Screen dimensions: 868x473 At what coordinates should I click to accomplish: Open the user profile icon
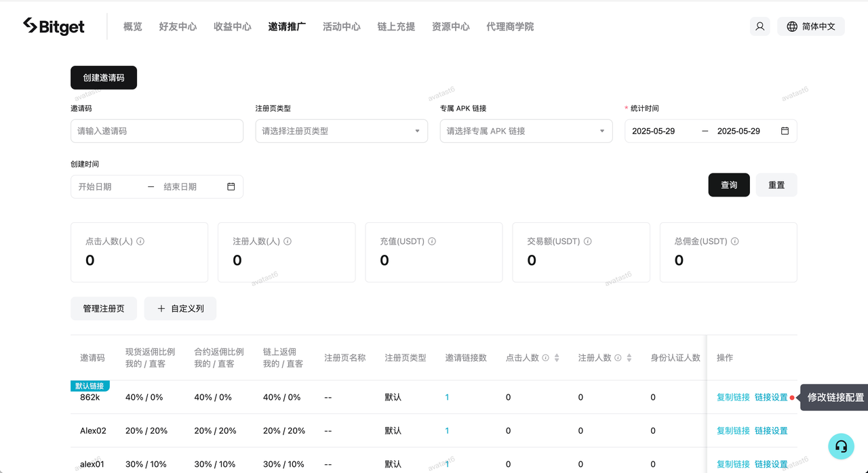point(759,26)
